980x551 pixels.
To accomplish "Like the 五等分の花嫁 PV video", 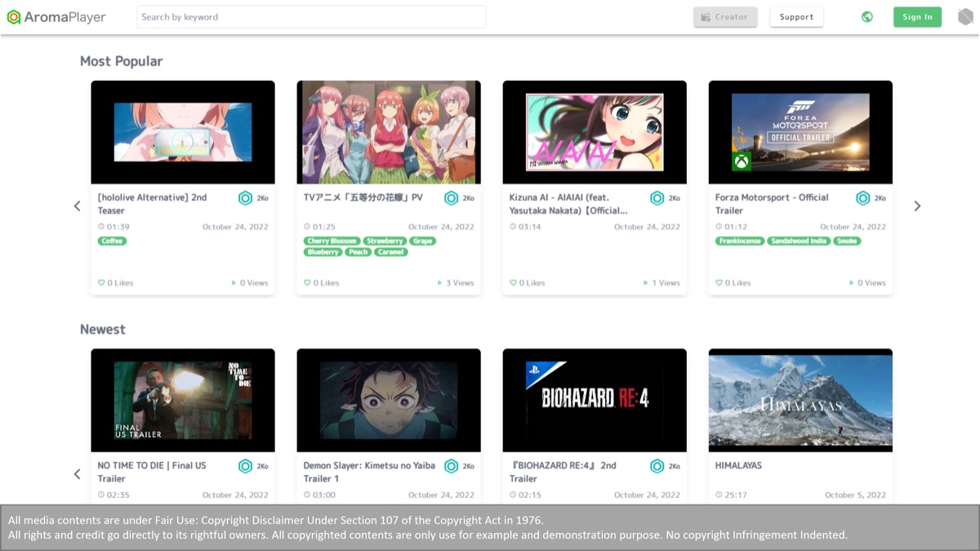I will [307, 283].
